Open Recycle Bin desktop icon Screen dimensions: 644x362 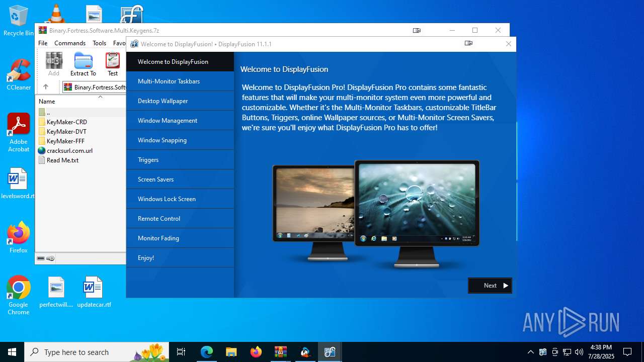(18, 21)
